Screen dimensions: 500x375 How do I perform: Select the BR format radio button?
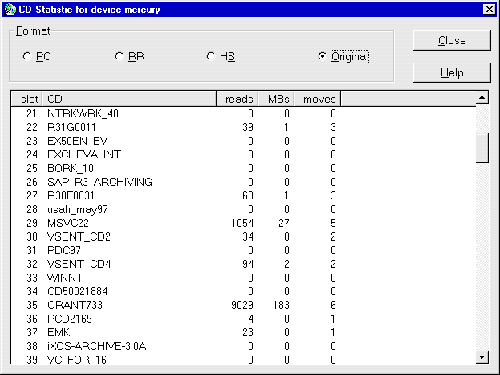(x=129, y=57)
